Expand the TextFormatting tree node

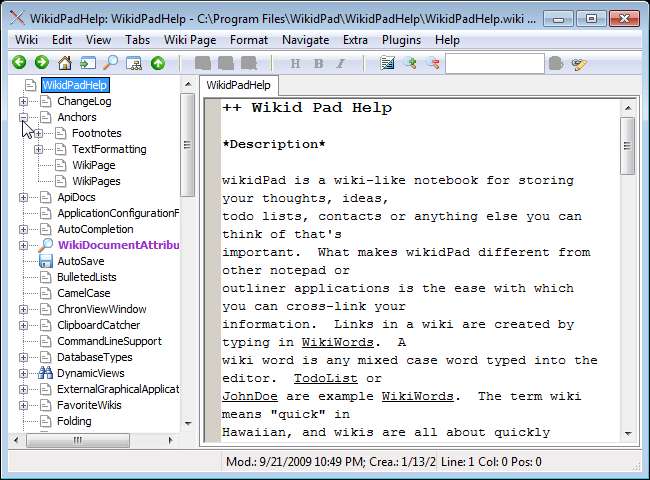coord(39,149)
